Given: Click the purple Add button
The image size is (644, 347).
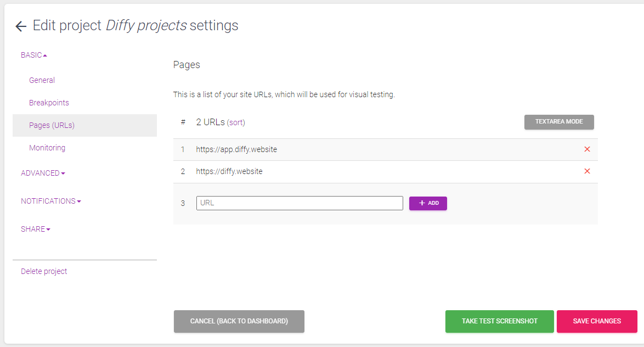Looking at the screenshot, I should (428, 203).
